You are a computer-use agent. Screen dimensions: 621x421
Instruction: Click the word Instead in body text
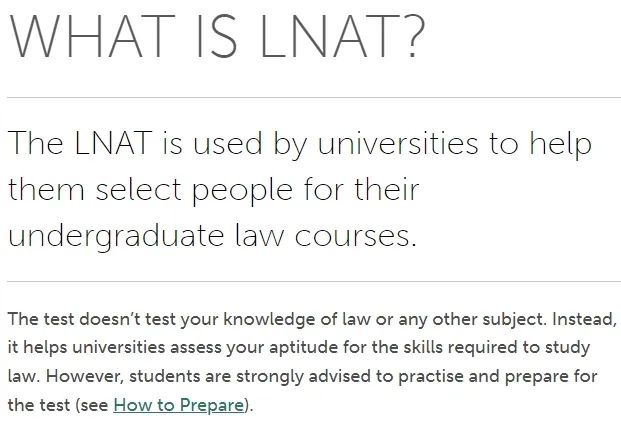point(584,319)
